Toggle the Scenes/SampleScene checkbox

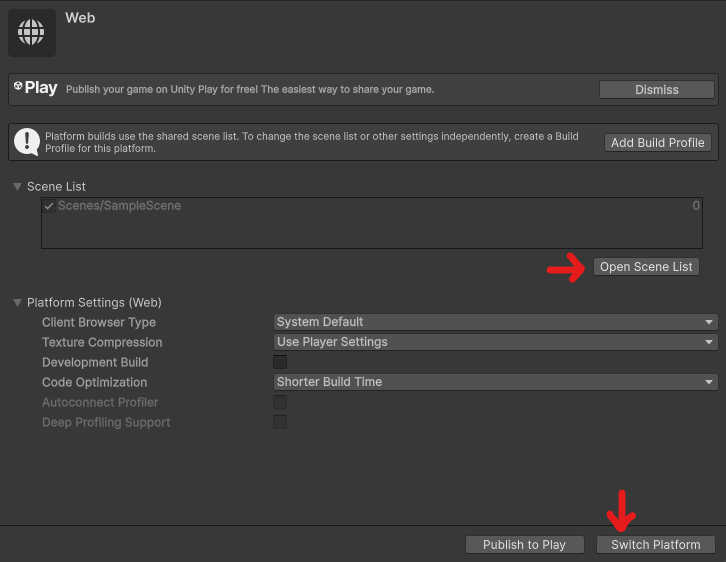click(49, 206)
